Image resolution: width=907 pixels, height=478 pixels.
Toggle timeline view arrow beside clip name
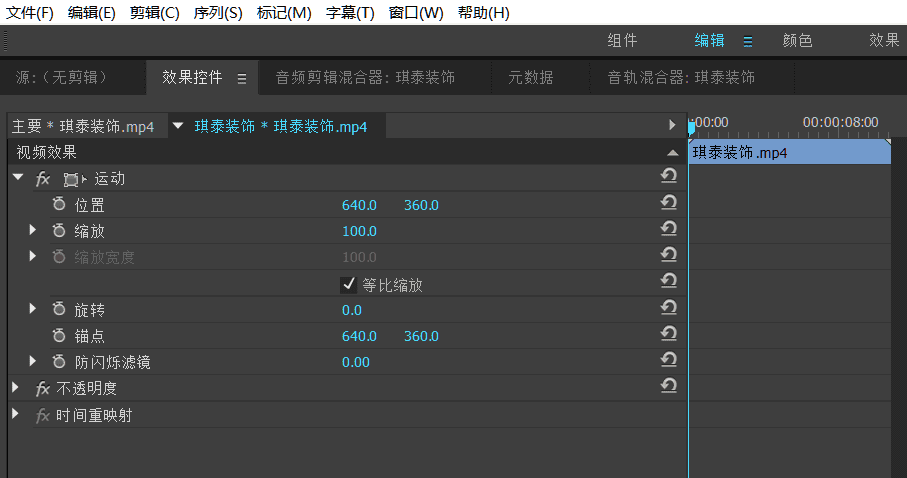pyautogui.click(x=672, y=125)
